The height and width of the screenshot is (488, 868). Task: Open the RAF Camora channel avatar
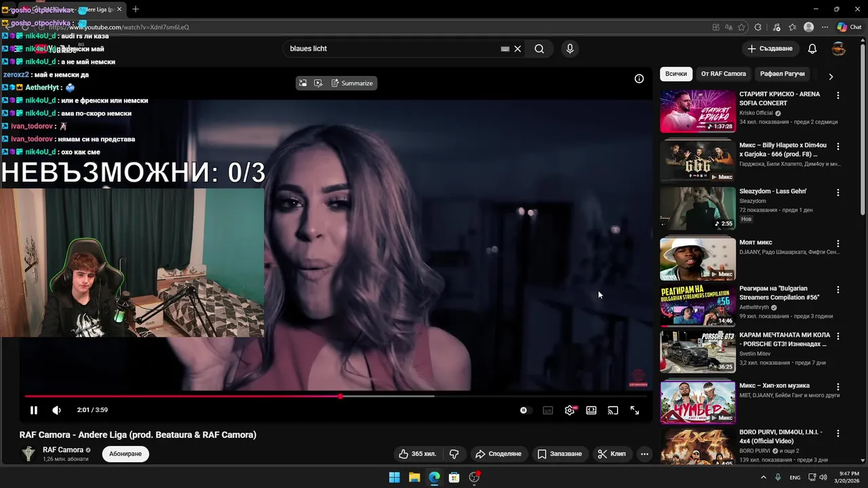pyautogui.click(x=28, y=453)
